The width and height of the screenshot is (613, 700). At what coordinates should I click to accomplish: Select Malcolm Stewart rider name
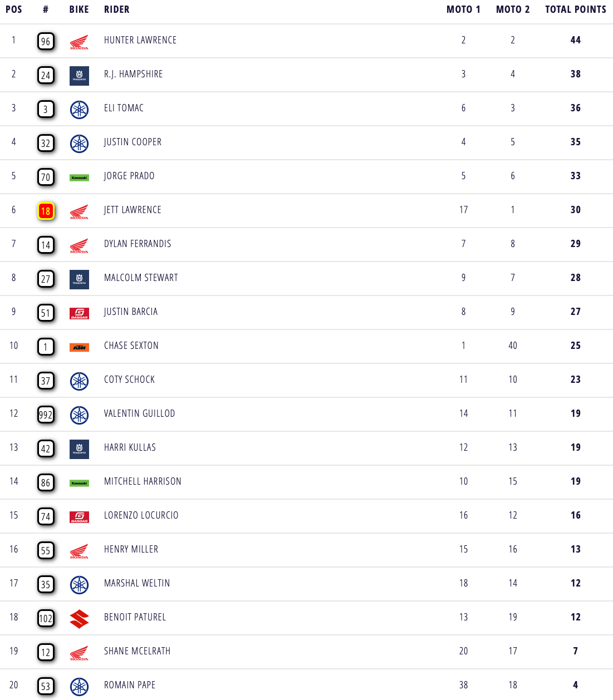pos(141,278)
